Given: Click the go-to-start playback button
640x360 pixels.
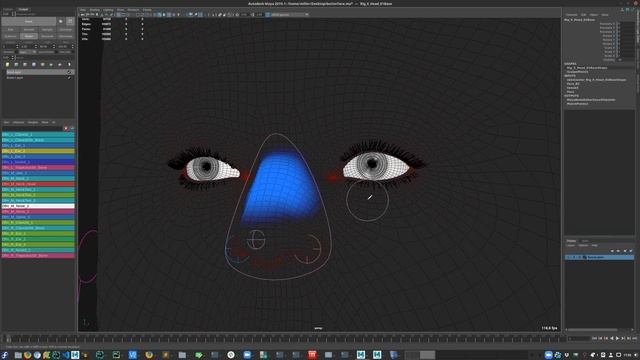Looking at the screenshot, I should [594, 338].
